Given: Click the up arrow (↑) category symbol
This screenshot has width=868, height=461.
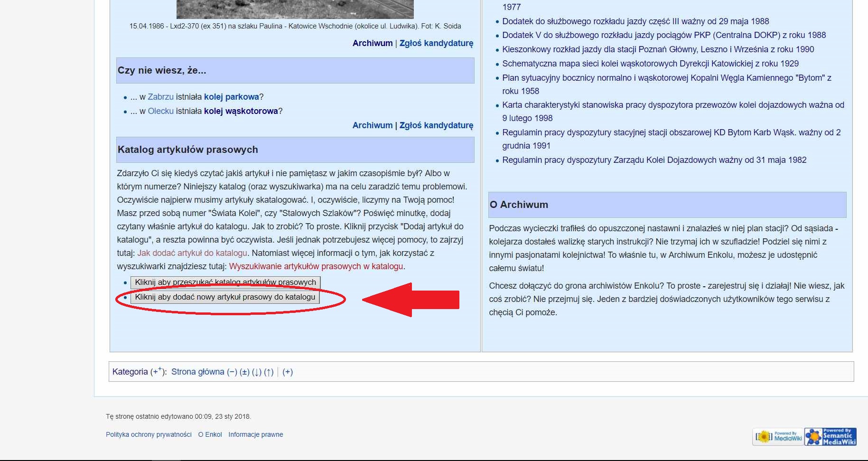Looking at the screenshot, I should point(269,372).
